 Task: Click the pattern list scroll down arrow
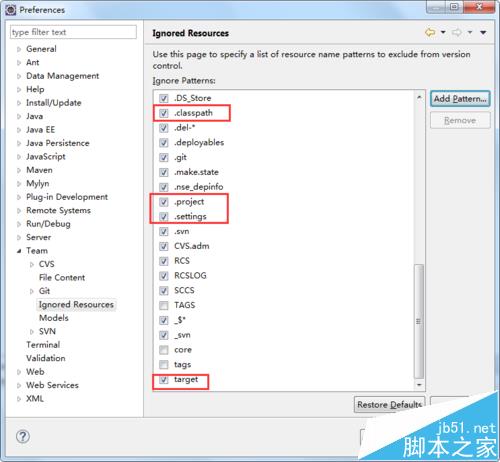419,385
